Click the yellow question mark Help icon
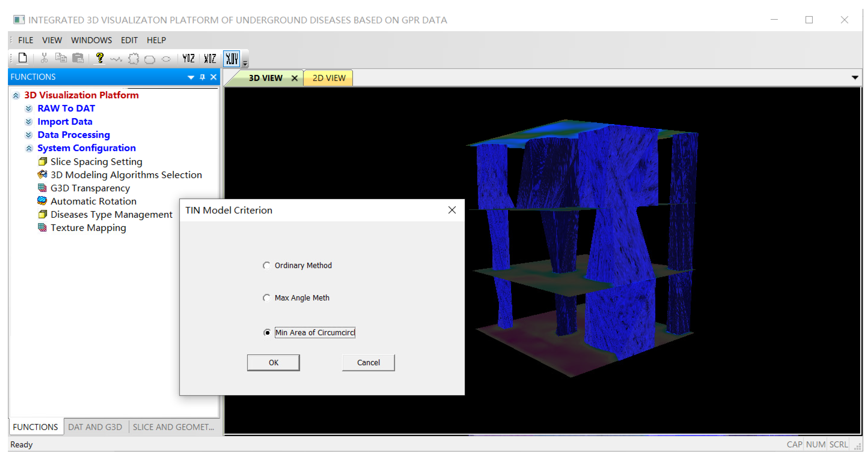 point(99,58)
